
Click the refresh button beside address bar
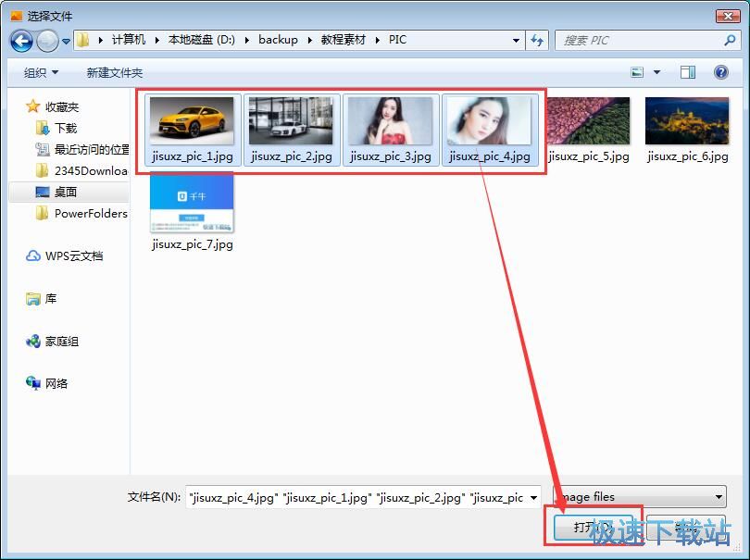537,41
